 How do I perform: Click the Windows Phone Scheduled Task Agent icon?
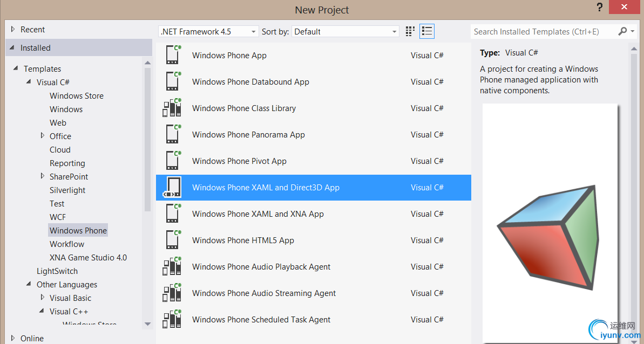(x=172, y=319)
